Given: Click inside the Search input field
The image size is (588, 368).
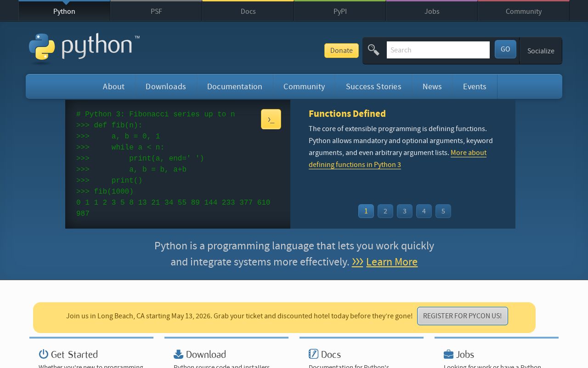Looking at the screenshot, I should [438, 50].
